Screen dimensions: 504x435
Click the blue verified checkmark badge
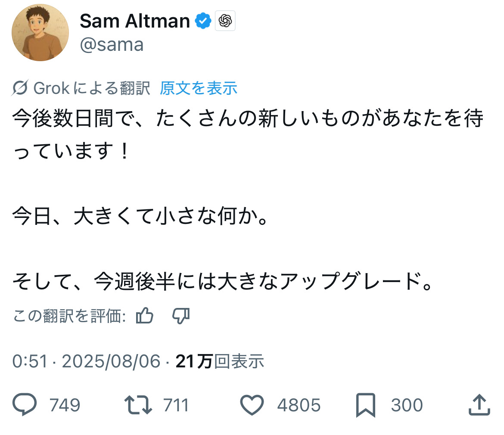(204, 21)
